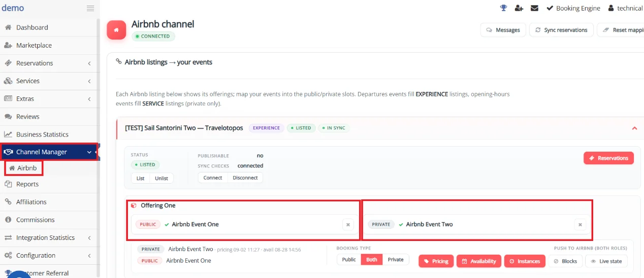Open the technical user account menu
This screenshot has height=278, width=644.
coord(626,8)
